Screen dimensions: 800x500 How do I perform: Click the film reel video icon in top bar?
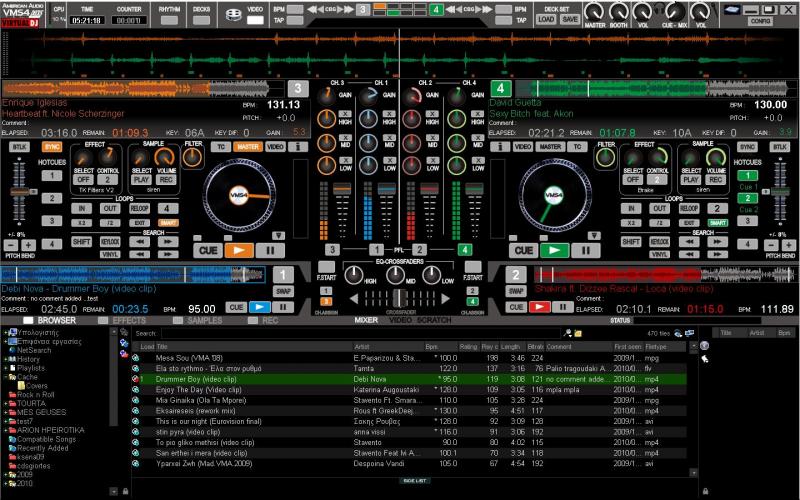pos(233,14)
